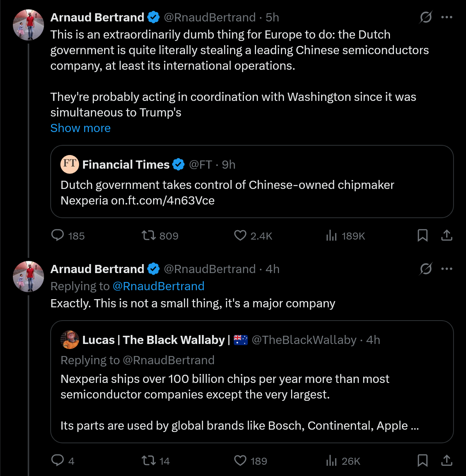Click Grok icon on the second post
The width and height of the screenshot is (466, 476).
426,269
